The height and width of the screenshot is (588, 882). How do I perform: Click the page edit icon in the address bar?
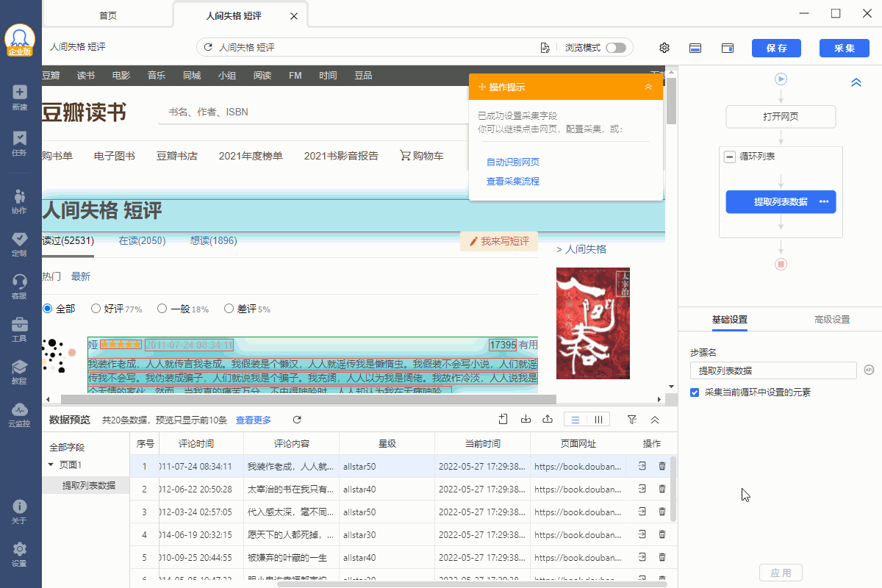545,48
